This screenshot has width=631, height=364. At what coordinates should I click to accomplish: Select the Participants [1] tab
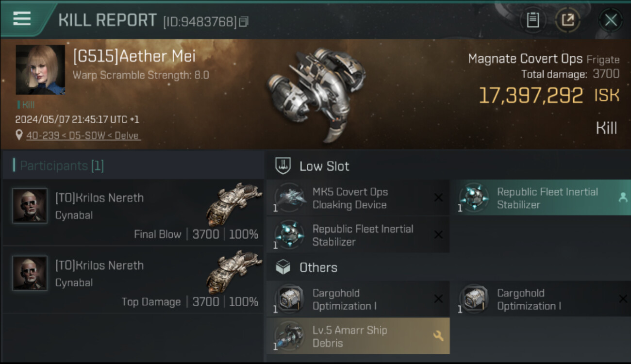pyautogui.click(x=62, y=166)
